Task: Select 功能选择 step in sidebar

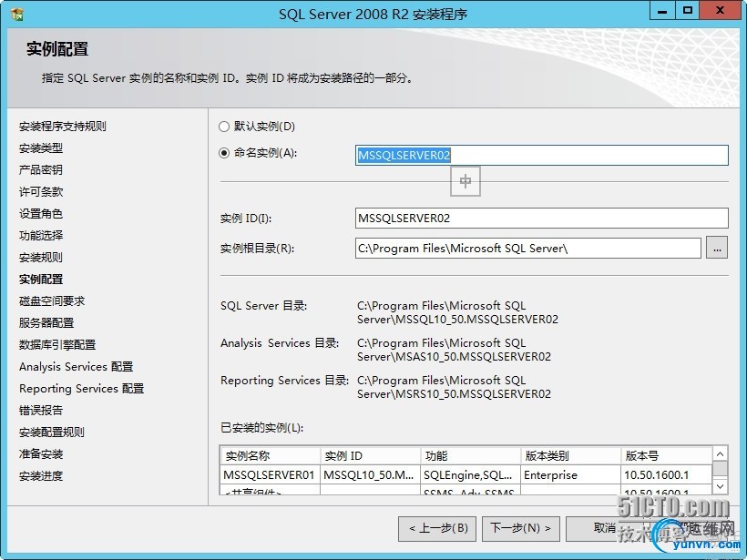Action: pyautogui.click(x=41, y=236)
